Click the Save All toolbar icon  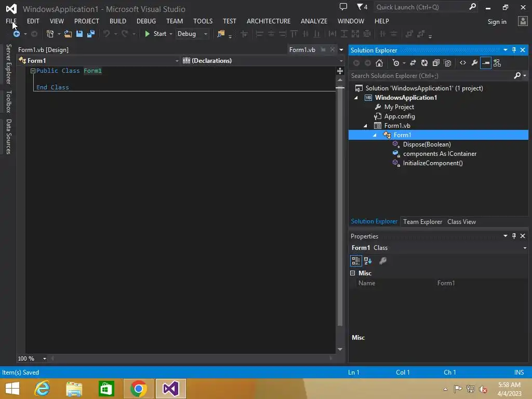pos(91,34)
